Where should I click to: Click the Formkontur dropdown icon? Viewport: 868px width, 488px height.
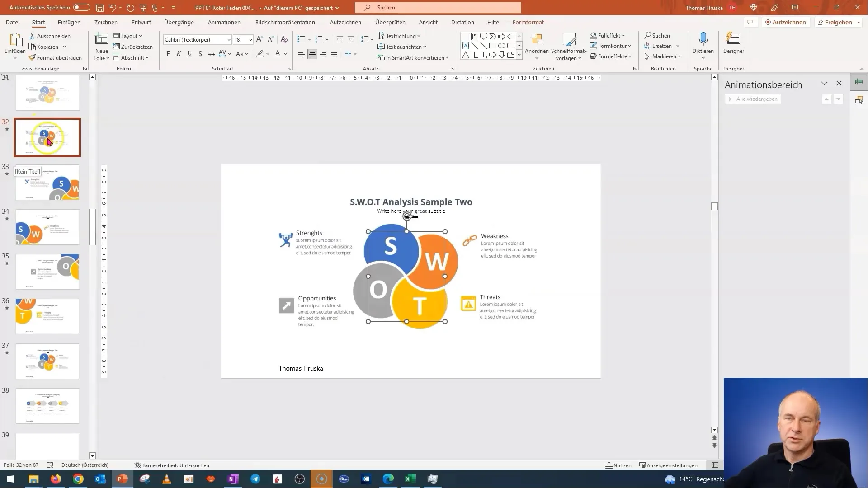(630, 46)
